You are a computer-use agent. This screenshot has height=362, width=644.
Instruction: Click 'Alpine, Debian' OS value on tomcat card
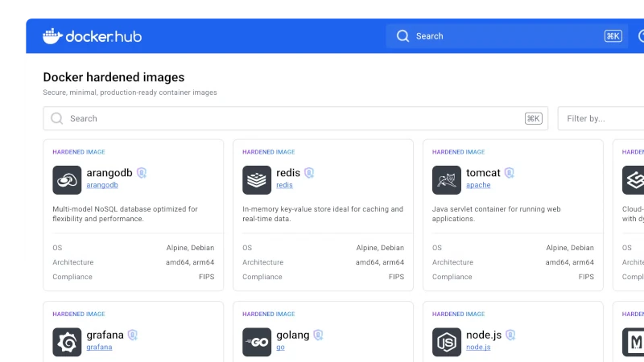570,248
